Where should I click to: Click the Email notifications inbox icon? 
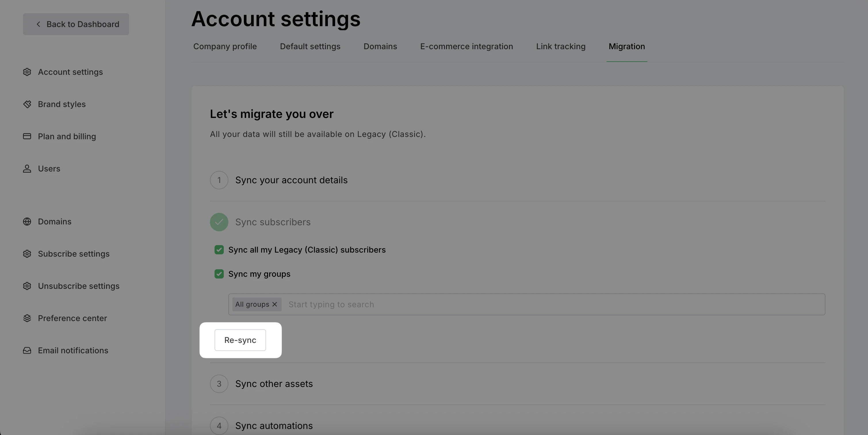(x=27, y=350)
